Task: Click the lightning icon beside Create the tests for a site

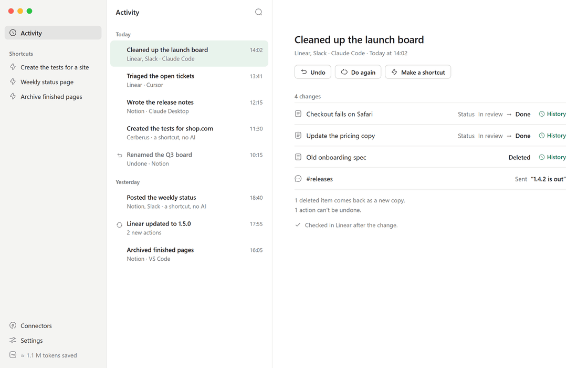Action: click(13, 67)
